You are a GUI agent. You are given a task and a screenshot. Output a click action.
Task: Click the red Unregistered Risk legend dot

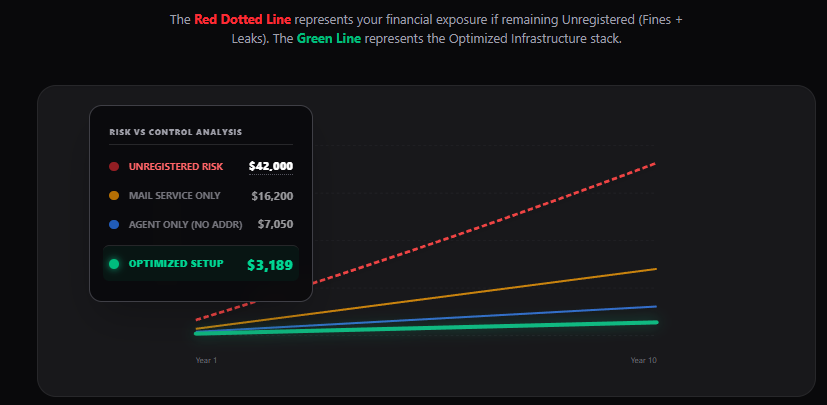[114, 166]
